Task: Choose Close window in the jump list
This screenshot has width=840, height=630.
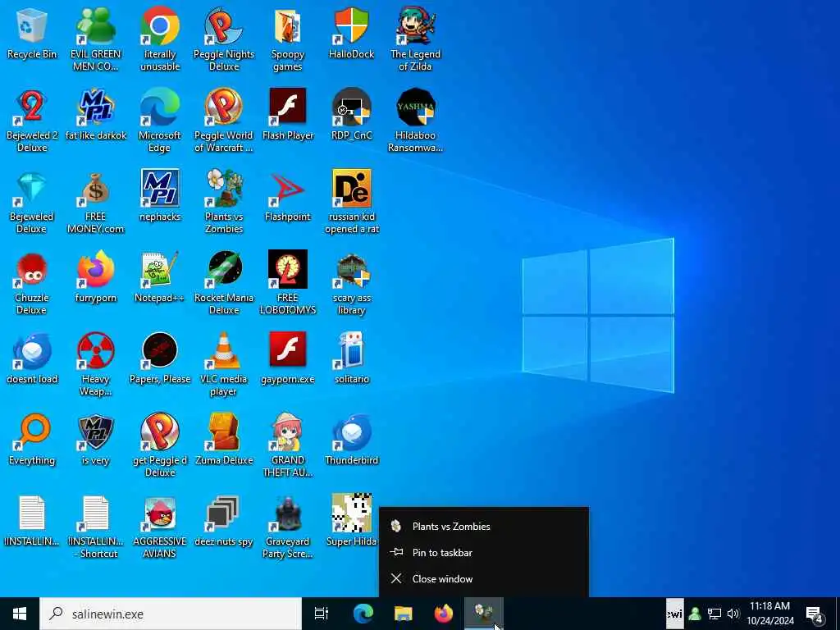Action: pyautogui.click(x=484, y=579)
